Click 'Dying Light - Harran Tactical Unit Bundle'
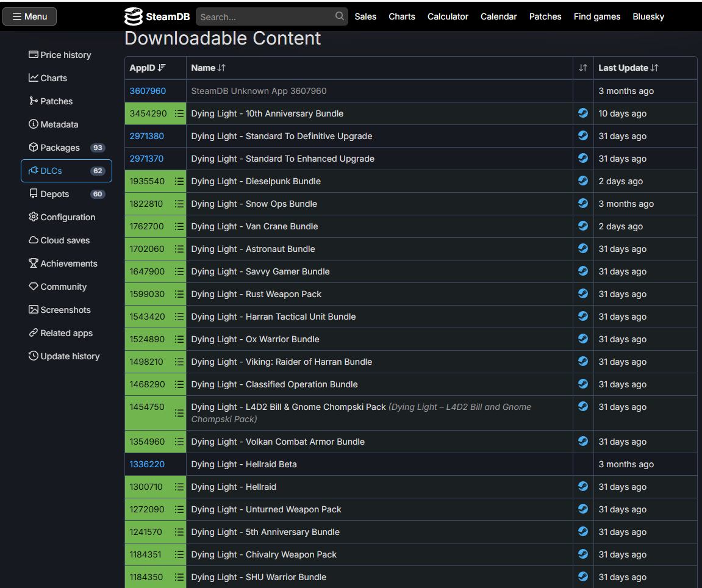The image size is (702, 588). pyautogui.click(x=273, y=317)
